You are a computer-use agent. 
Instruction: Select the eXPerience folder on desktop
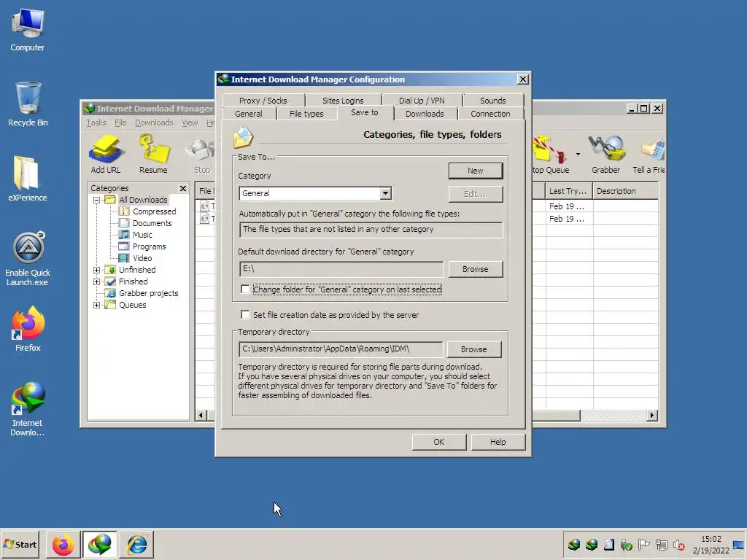(x=28, y=178)
